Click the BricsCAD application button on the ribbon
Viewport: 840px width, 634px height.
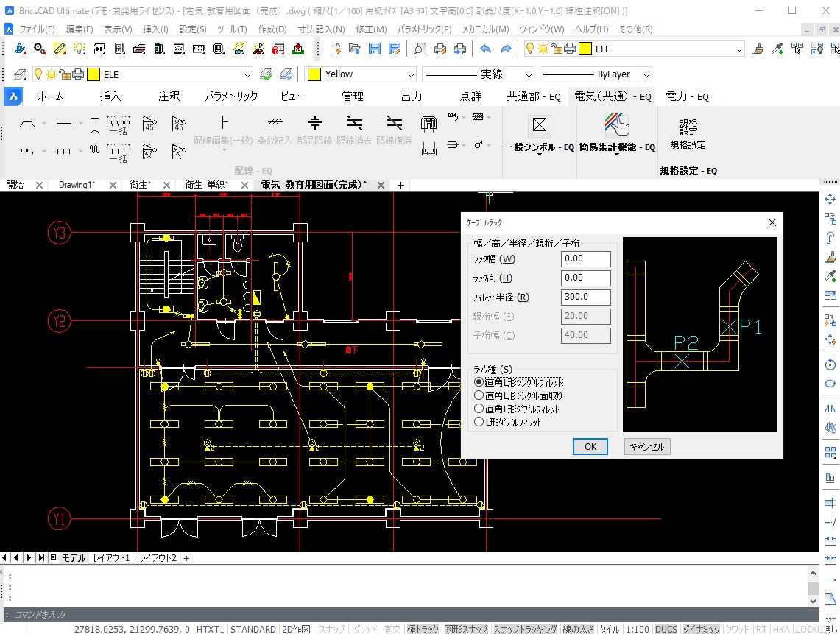click(13, 96)
